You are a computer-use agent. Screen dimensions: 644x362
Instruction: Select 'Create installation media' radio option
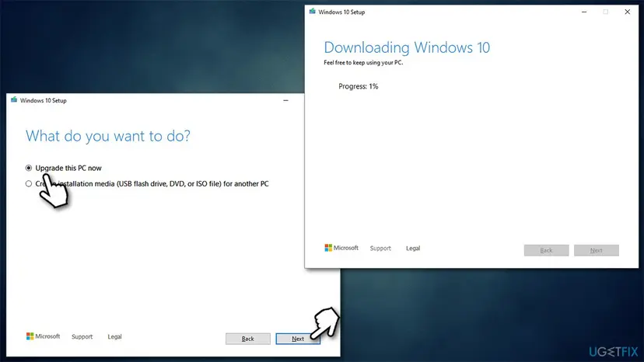point(28,184)
